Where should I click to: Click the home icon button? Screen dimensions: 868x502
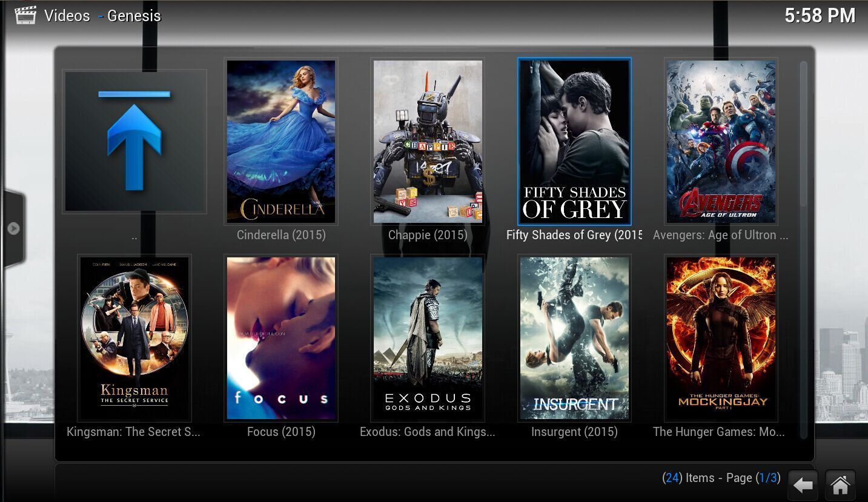[x=840, y=485]
